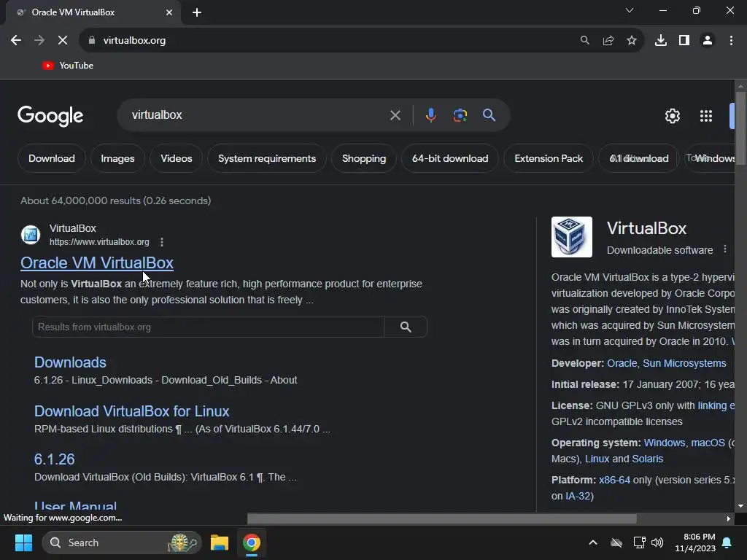The width and height of the screenshot is (747, 560).
Task: Stop loading the page
Action: pos(63,41)
